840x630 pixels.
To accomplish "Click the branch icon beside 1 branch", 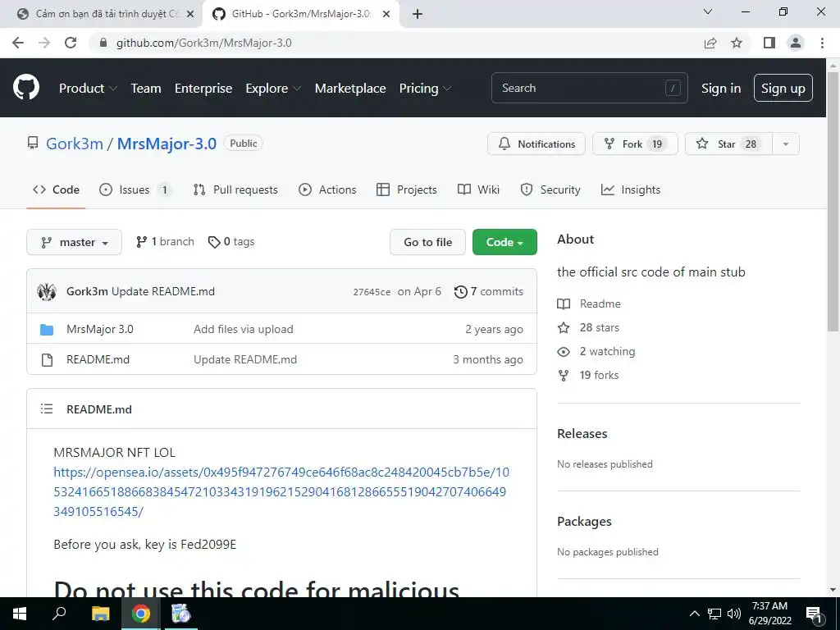I will pos(141,242).
